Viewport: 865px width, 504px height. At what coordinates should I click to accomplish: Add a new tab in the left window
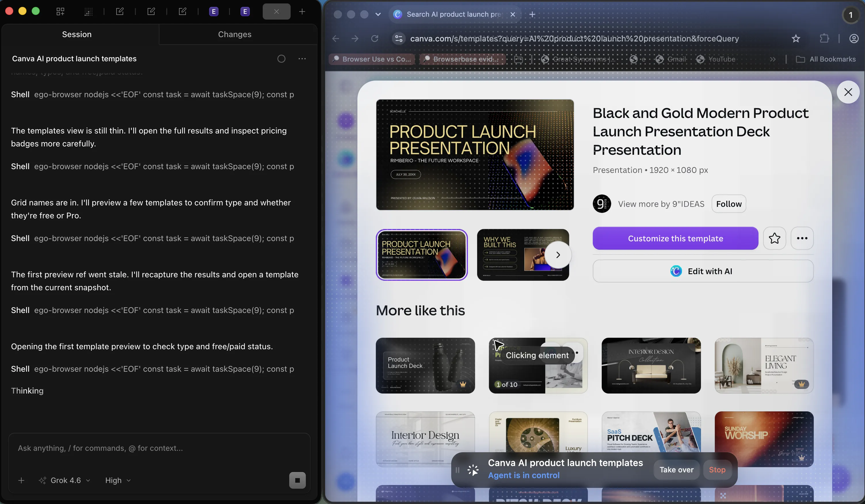coord(302,12)
